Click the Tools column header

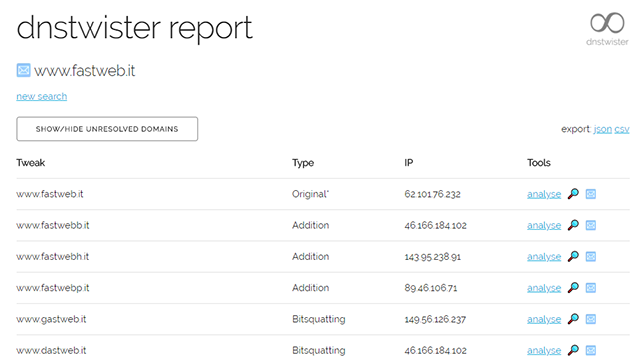pyautogui.click(x=539, y=162)
